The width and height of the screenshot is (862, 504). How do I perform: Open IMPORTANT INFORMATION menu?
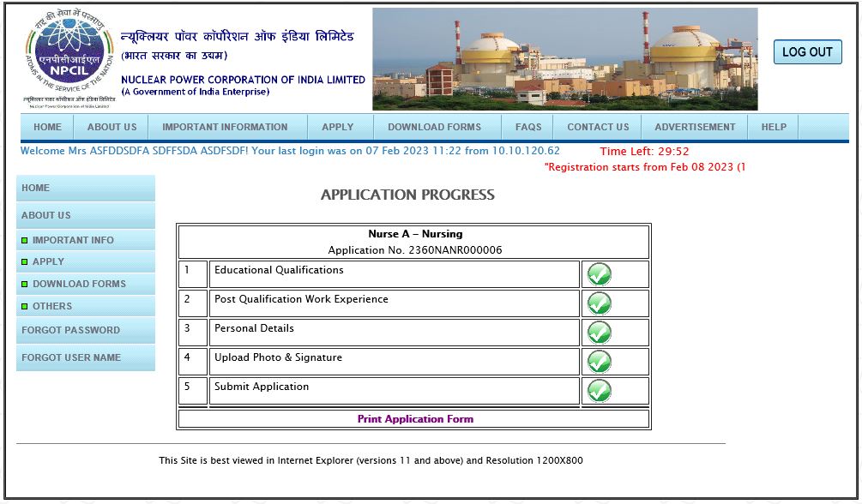click(x=225, y=127)
